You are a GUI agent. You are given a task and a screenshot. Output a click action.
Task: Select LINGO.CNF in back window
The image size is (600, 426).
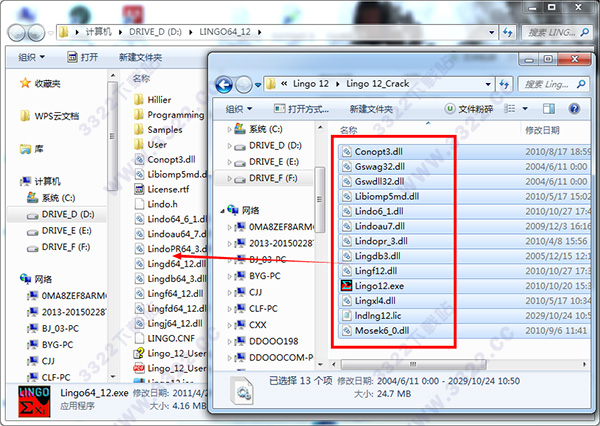point(165,338)
